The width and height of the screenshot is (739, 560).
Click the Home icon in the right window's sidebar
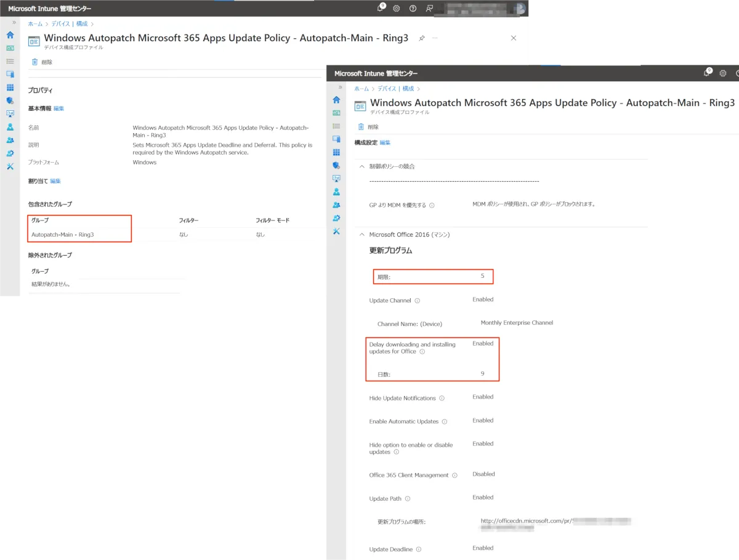click(336, 100)
